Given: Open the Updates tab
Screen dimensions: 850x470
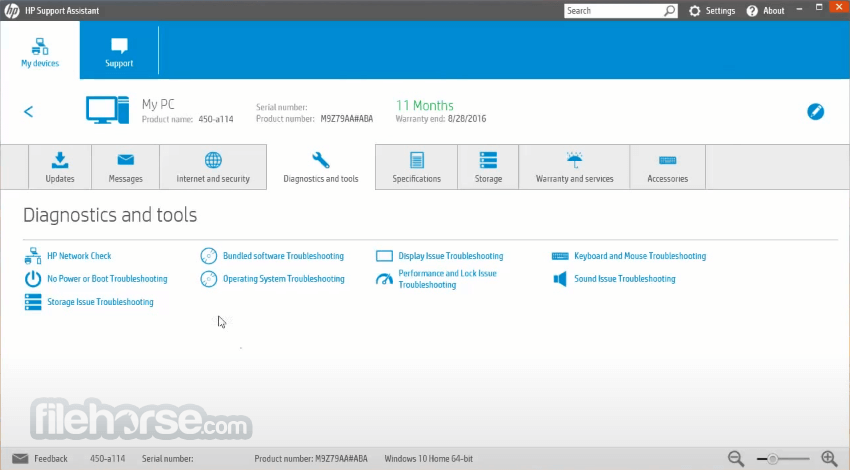Looking at the screenshot, I should [60, 167].
